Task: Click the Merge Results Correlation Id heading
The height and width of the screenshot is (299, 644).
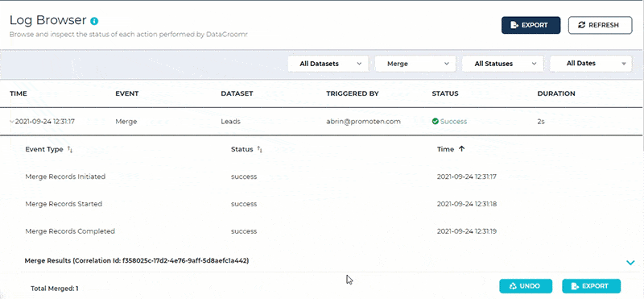Action: [x=137, y=260]
